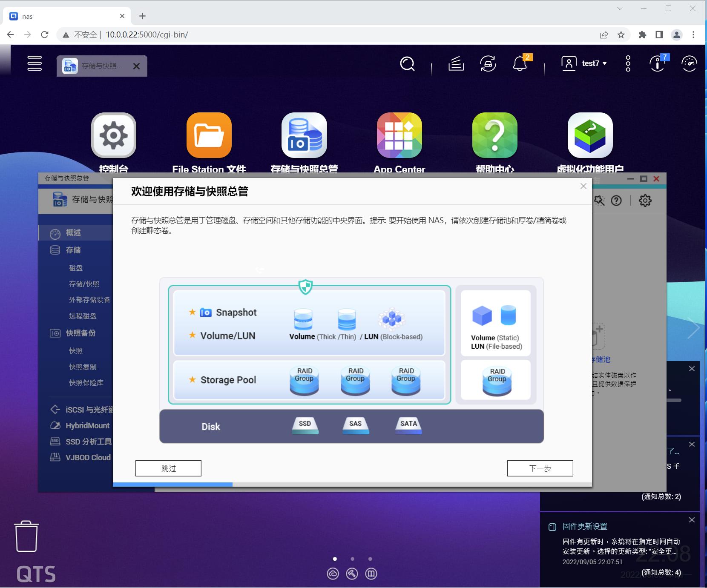
Task: Open the resource monitor gauge icon
Action: point(689,64)
